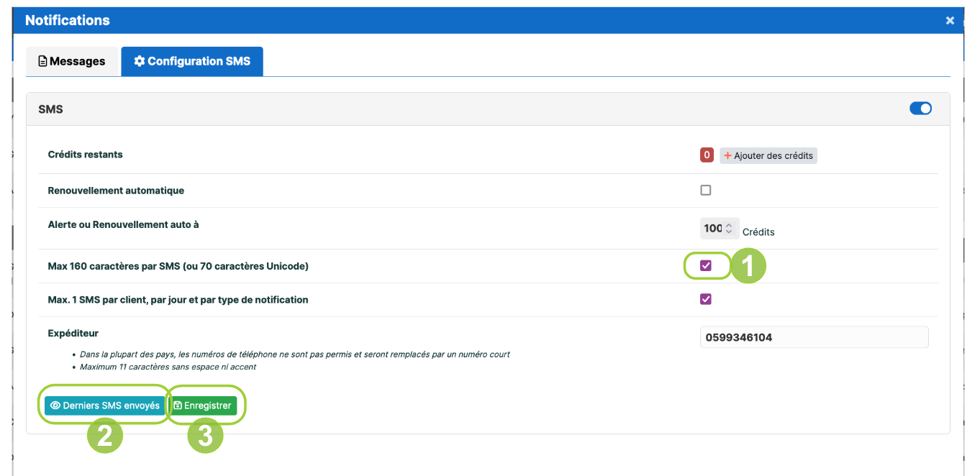Screen dimensions: 980x476
Task: Click Ajouter des crédits button
Action: click(768, 155)
